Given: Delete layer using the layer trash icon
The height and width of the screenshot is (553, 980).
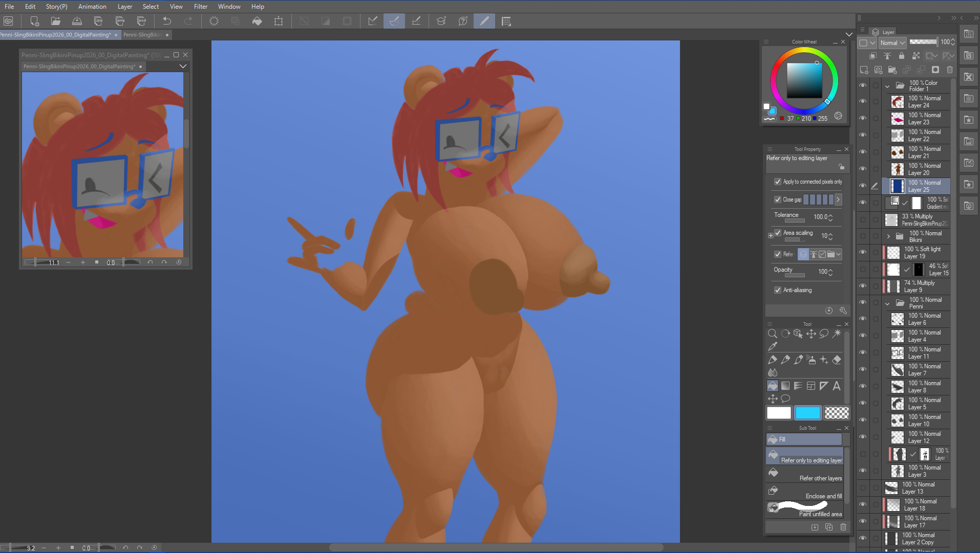Looking at the screenshot, I should 950,70.
